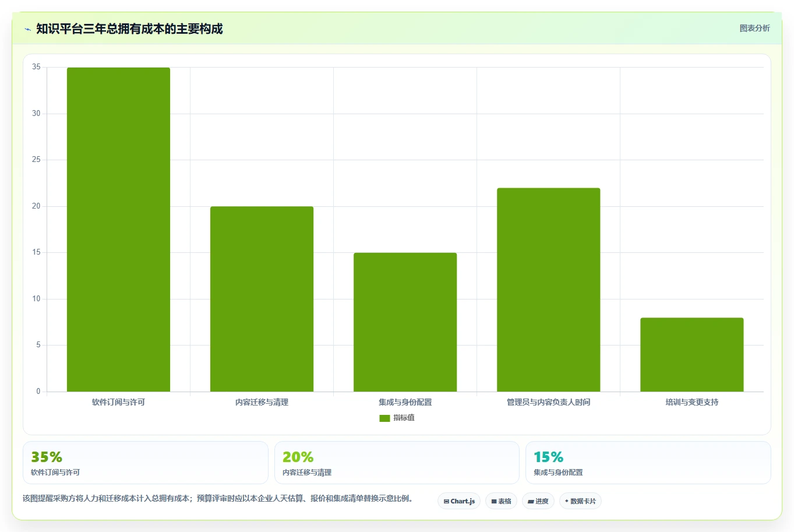
Task: Click the 内容迁移与清理 axis label
Action: pyautogui.click(x=262, y=402)
